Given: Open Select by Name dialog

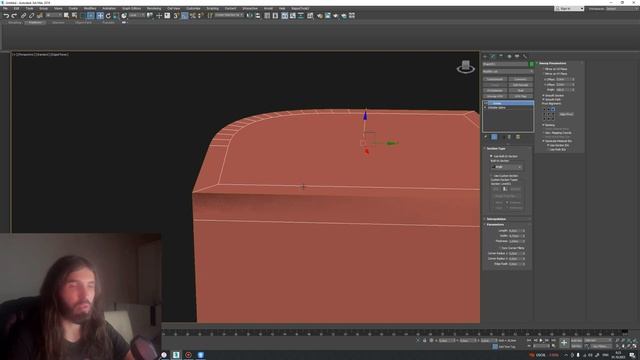Looking at the screenshot, I should 74,16.
